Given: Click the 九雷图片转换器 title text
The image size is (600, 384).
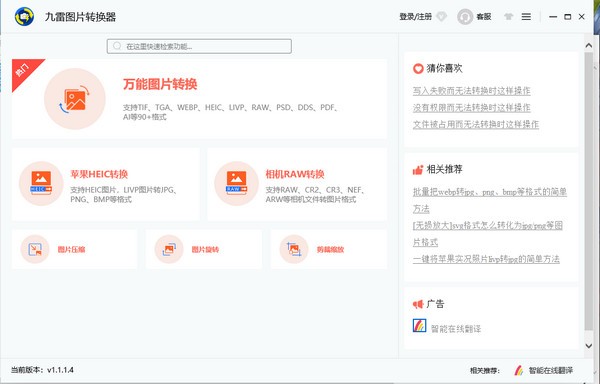Looking at the screenshot, I should [x=80, y=17].
